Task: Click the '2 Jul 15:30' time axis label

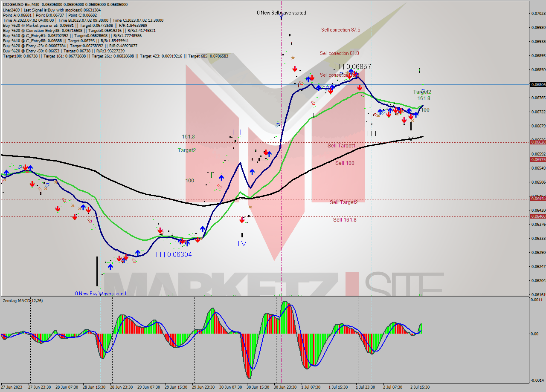Action: [420, 387]
